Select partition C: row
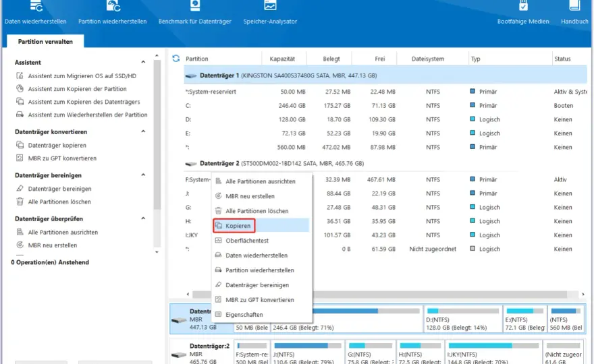594x364 pixels. tap(385, 106)
